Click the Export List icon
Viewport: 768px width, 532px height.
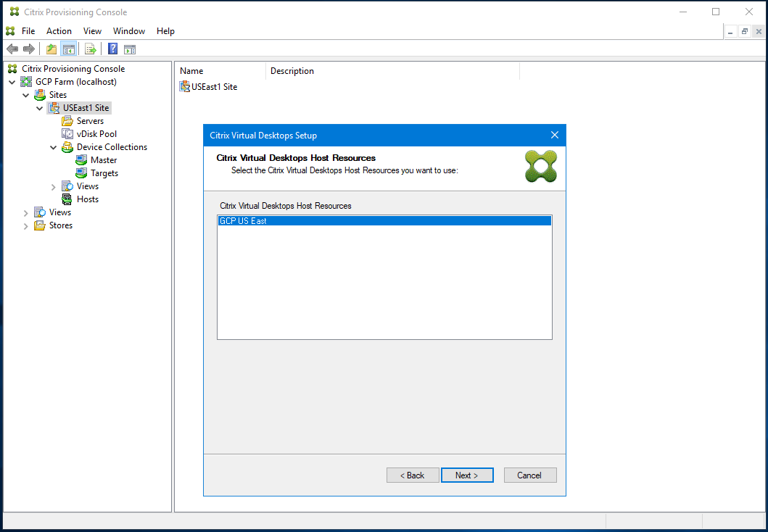(90, 49)
